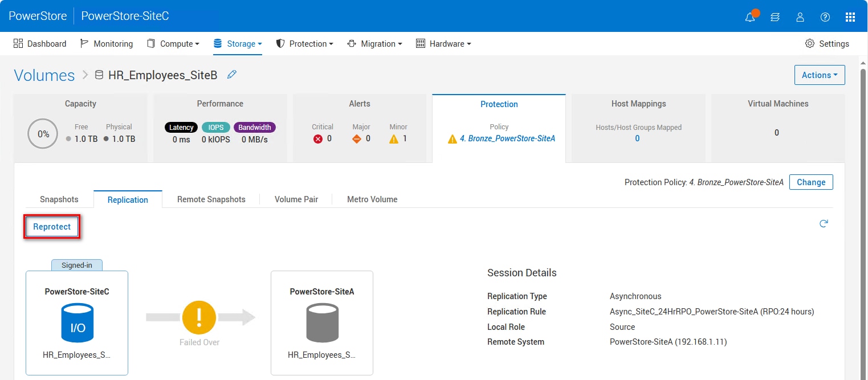
Task: Open 4. Bronze_PowerStore-SiteA policy link
Action: (507, 138)
